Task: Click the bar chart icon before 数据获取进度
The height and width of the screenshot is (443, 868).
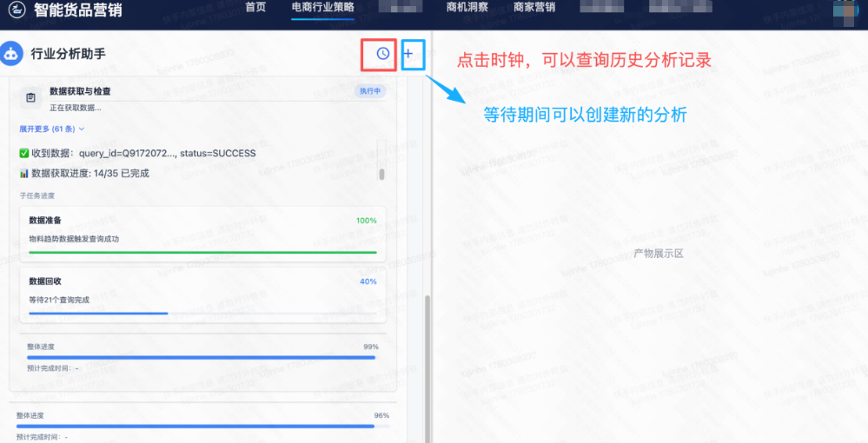Action: coord(23,174)
